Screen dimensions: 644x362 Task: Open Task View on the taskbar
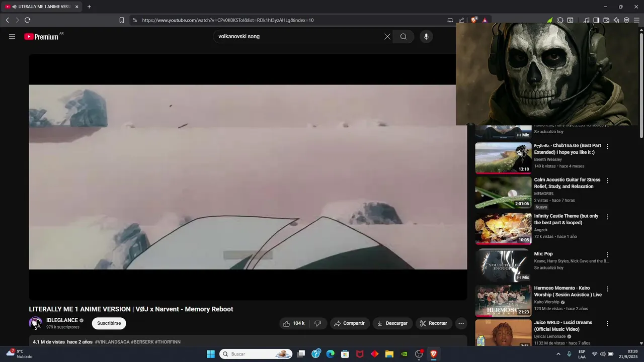coord(301,354)
